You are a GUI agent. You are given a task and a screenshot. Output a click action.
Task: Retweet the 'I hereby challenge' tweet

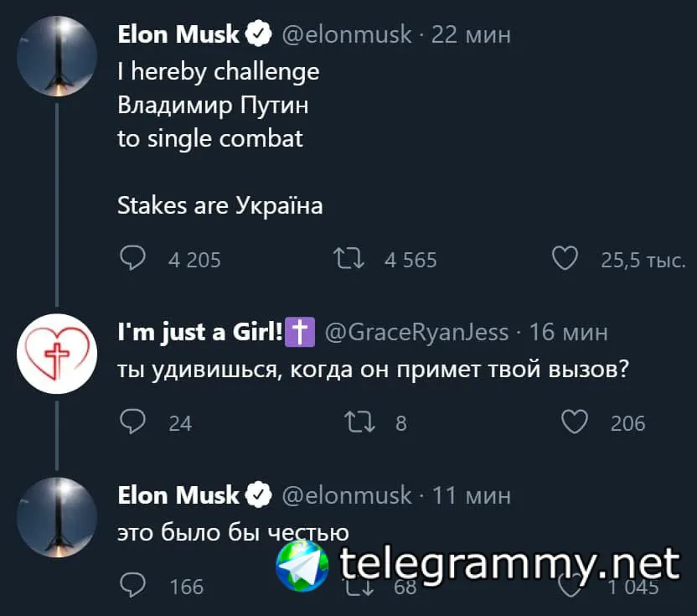coord(348,258)
